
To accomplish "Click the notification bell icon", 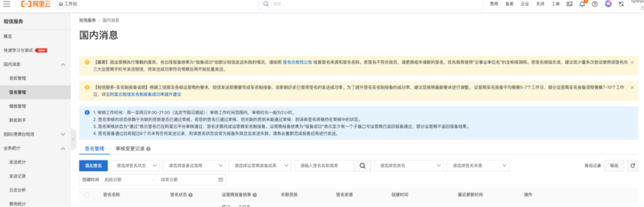I will (582, 4).
